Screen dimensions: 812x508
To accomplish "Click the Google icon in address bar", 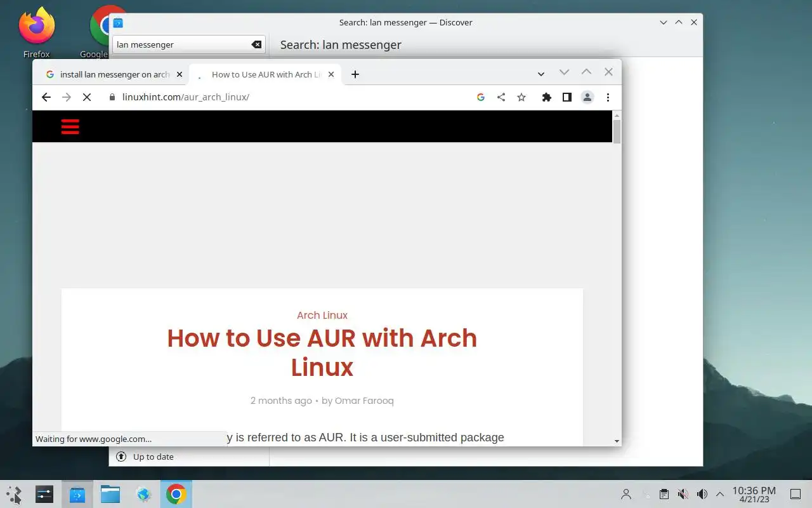I will [x=481, y=97].
